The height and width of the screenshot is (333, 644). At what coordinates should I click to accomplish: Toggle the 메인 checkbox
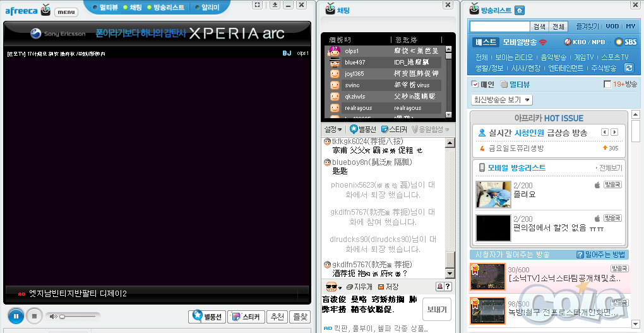coord(475,84)
